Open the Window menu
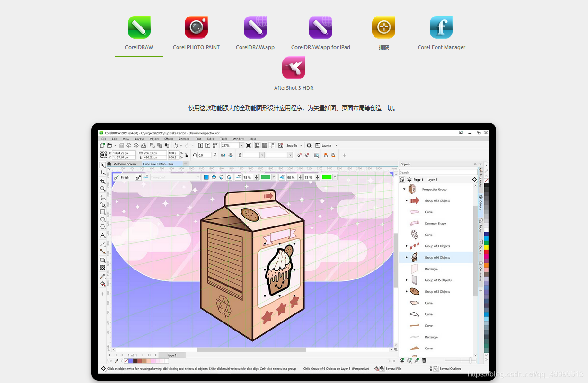The image size is (588, 383). tap(238, 139)
